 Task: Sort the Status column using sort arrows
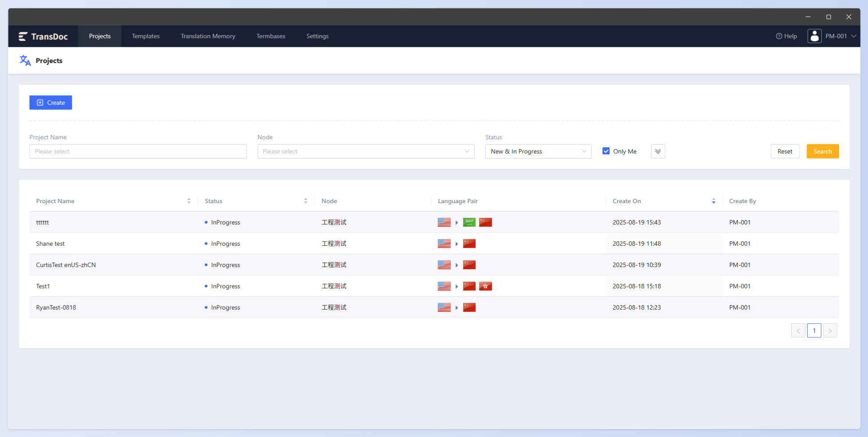[305, 201]
